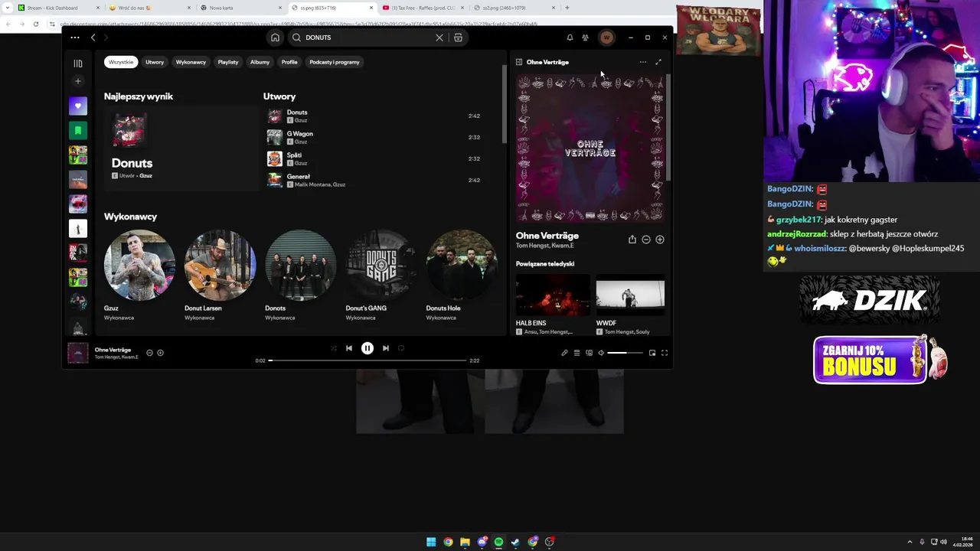
Task: Clear the DONUTS search with the X
Action: pyautogui.click(x=439, y=37)
